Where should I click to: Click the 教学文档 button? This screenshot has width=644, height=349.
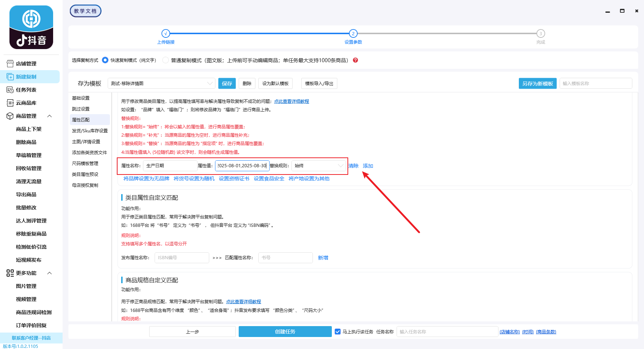click(x=86, y=11)
